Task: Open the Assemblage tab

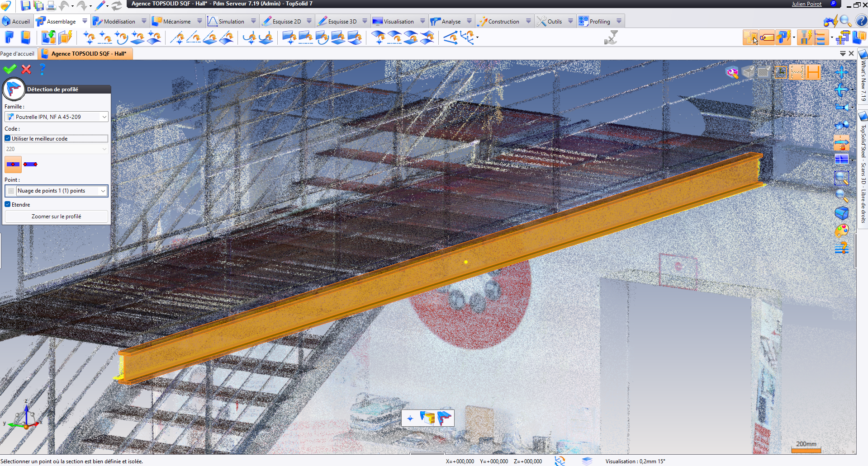Action: point(57,21)
